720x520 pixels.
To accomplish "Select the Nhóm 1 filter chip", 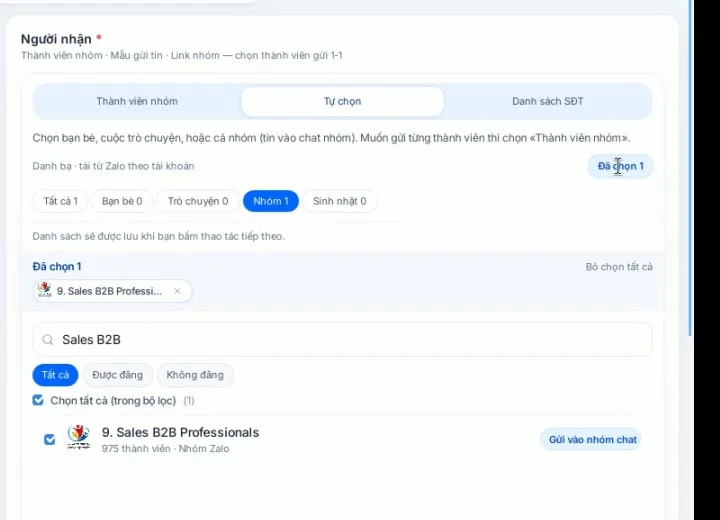I will click(271, 201).
